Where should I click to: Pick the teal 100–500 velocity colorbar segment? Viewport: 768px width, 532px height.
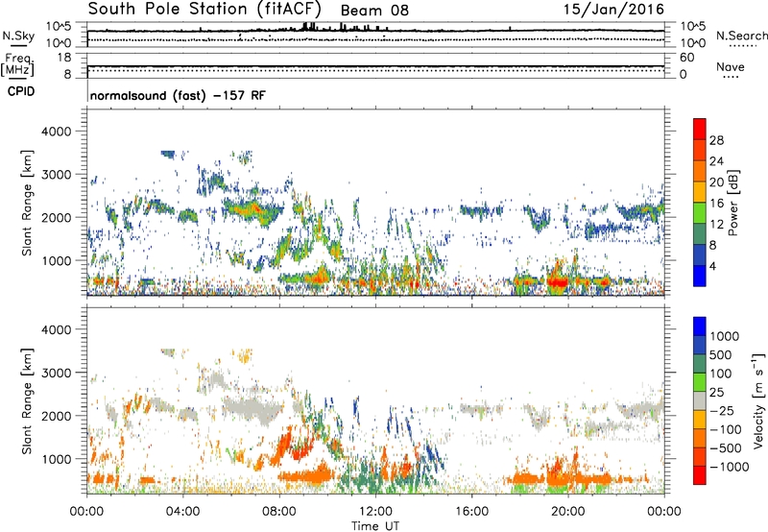pos(700,365)
